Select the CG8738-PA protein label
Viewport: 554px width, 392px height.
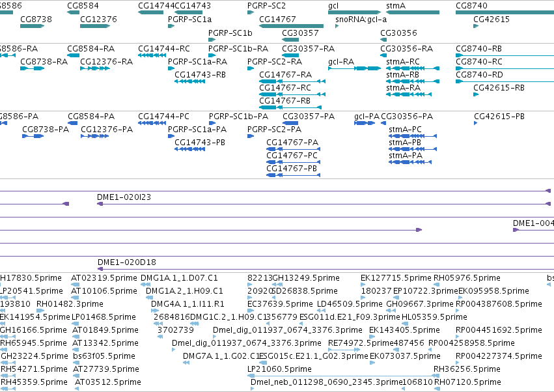point(46,130)
